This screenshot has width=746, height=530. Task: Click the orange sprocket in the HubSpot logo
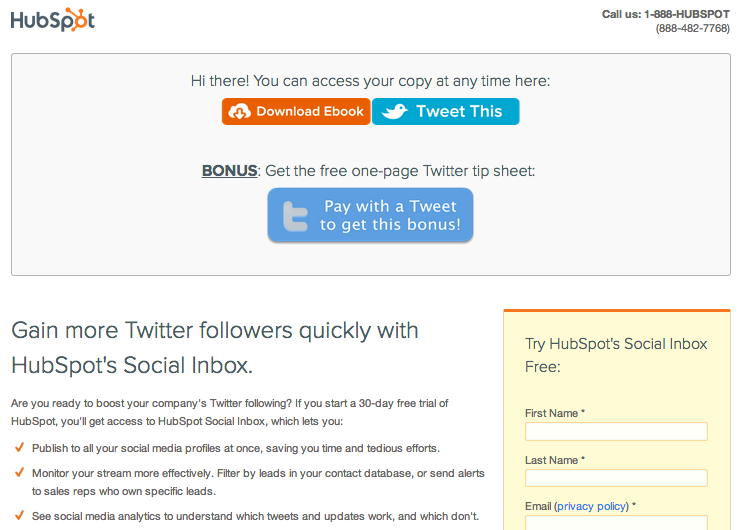click(x=77, y=18)
